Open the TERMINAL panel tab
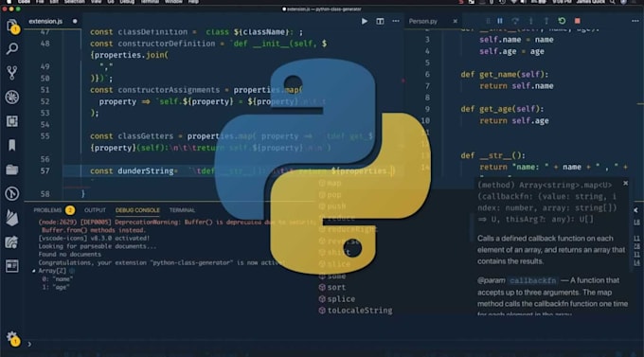This screenshot has height=357, width=644. [x=182, y=210]
